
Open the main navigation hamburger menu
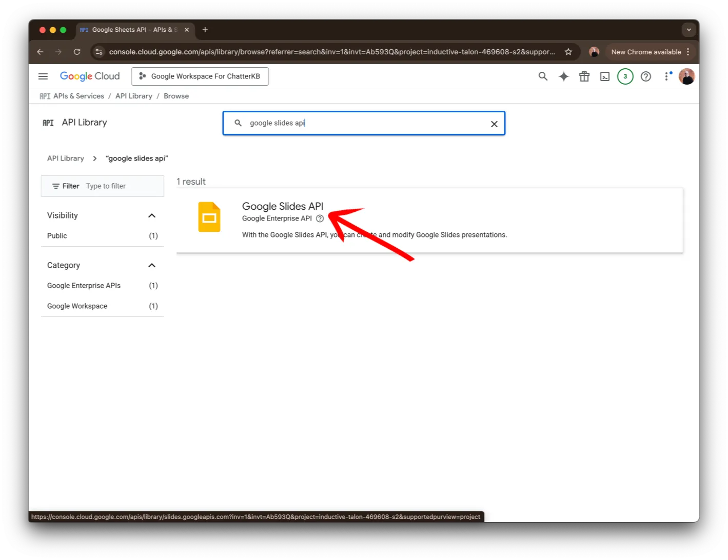43,76
